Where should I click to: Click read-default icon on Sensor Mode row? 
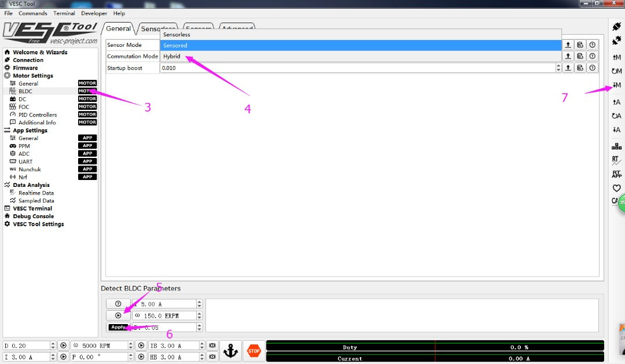coord(580,45)
